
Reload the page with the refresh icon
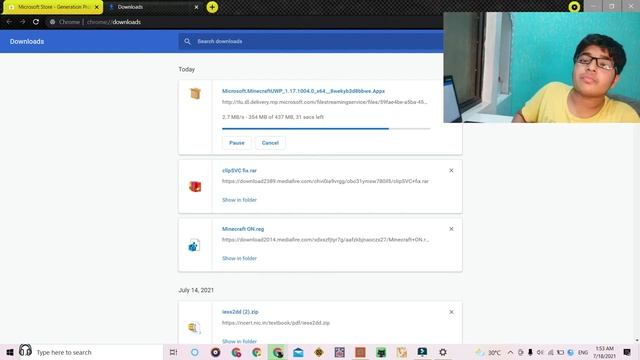[36, 22]
